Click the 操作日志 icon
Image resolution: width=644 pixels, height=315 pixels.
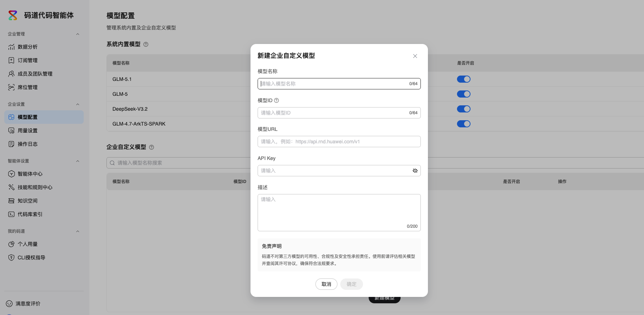click(x=11, y=144)
